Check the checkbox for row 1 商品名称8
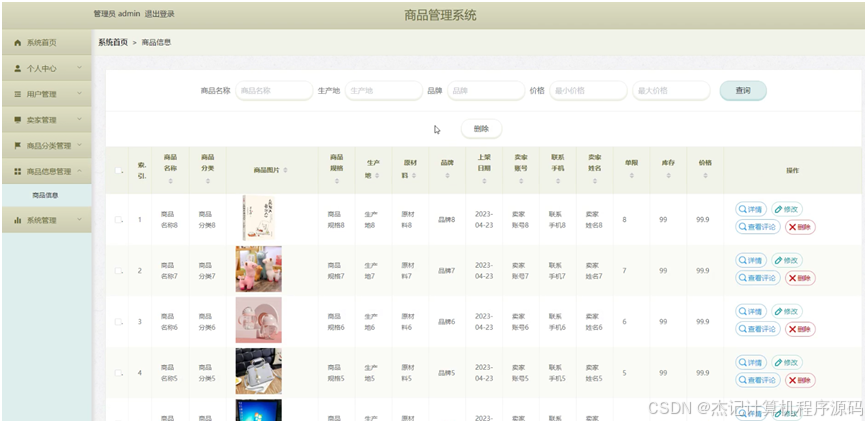 [118, 220]
